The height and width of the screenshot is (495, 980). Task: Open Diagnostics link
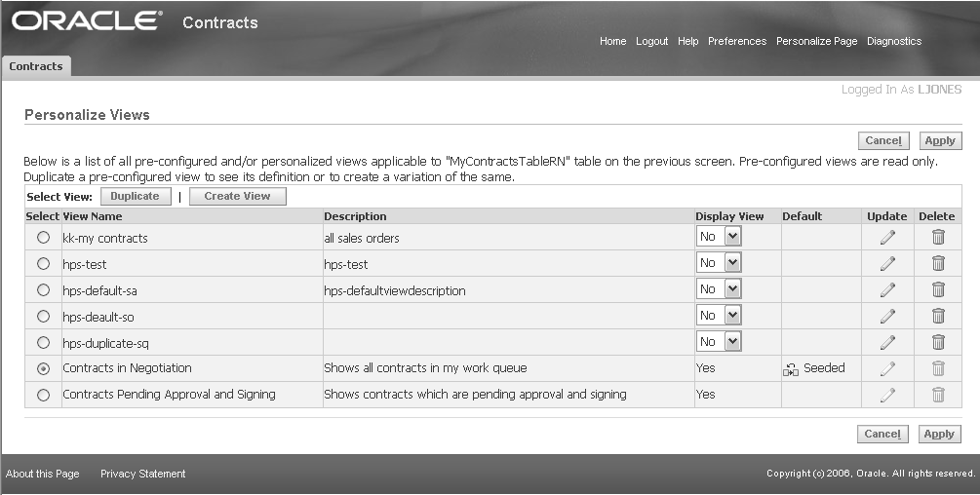[x=894, y=41]
